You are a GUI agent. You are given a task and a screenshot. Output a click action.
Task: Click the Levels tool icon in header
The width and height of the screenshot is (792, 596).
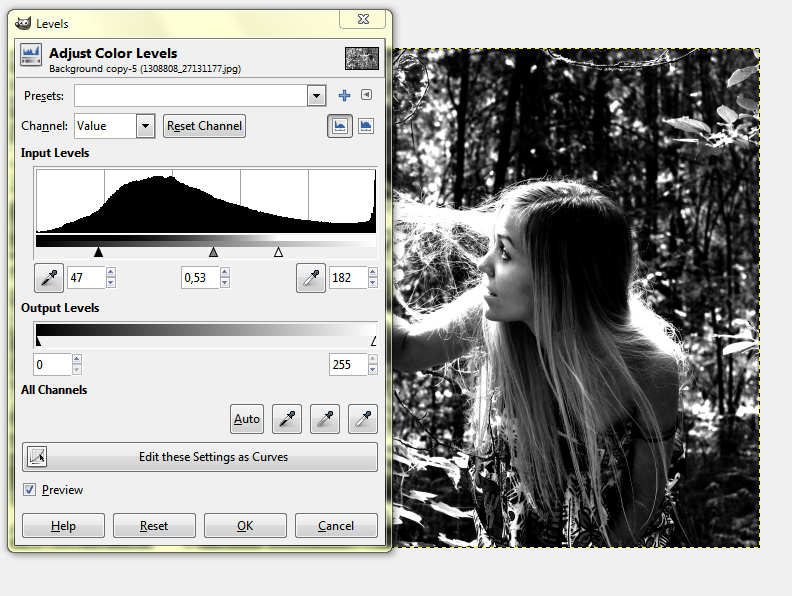pos(31,55)
